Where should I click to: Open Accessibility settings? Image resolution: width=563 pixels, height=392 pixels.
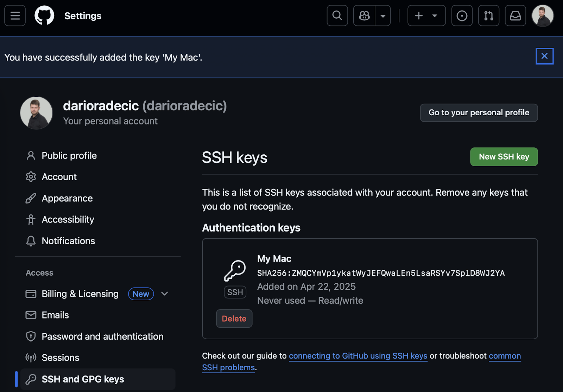click(x=98, y=219)
